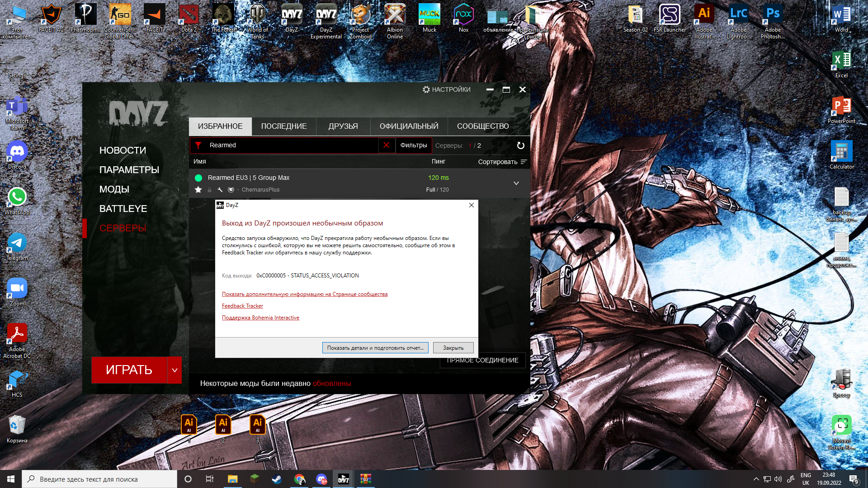The height and width of the screenshot is (488, 868).
Task: Click the Windows Start button
Action: click(11, 479)
